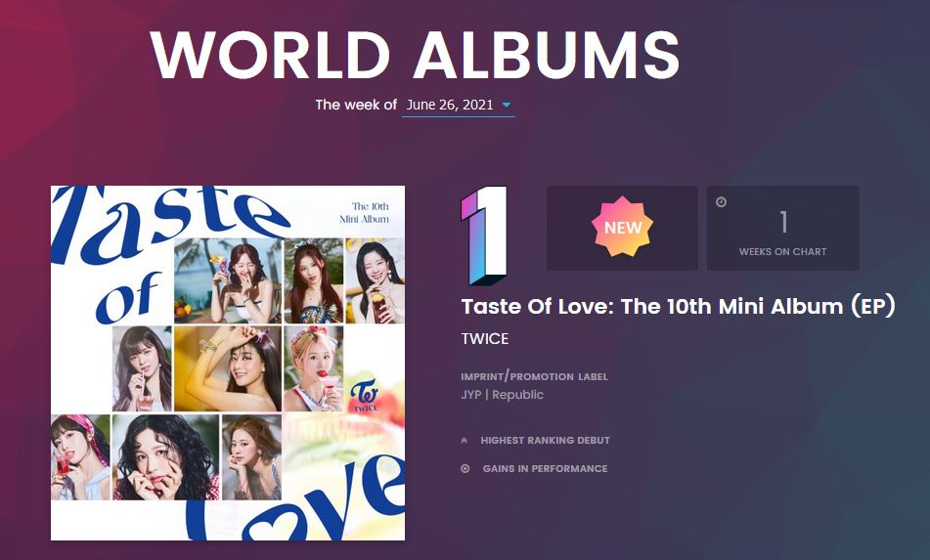This screenshot has width=930, height=560.
Task: Click the TWICE logo on album cover
Action: (x=365, y=397)
